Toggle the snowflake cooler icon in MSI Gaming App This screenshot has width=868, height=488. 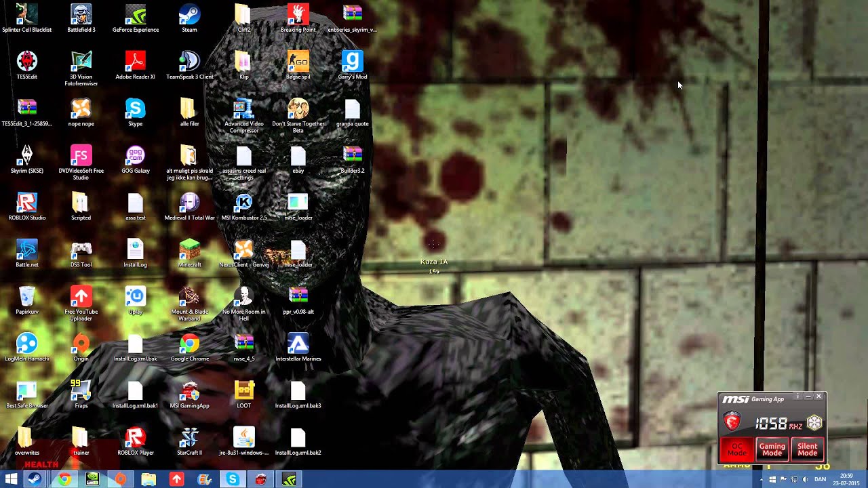click(814, 423)
